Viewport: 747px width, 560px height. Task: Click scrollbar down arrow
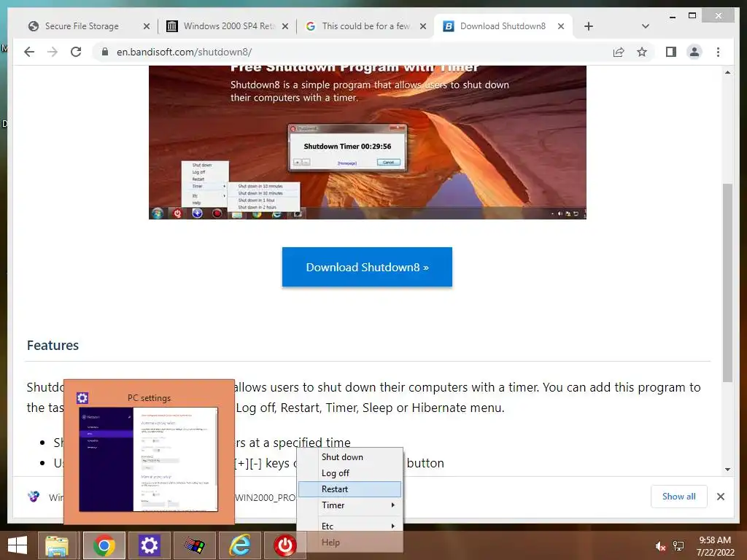[x=727, y=470]
